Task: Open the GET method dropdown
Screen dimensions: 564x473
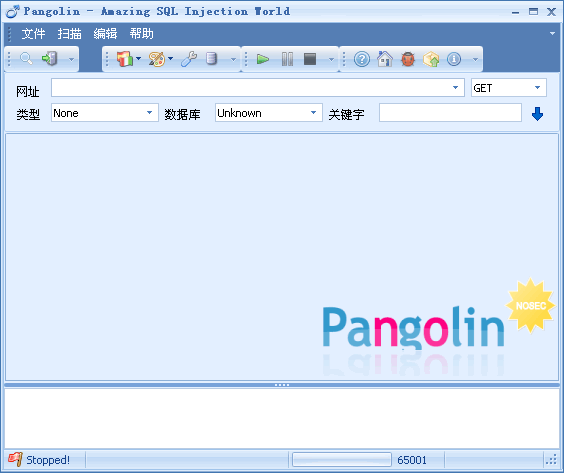Action: point(537,87)
